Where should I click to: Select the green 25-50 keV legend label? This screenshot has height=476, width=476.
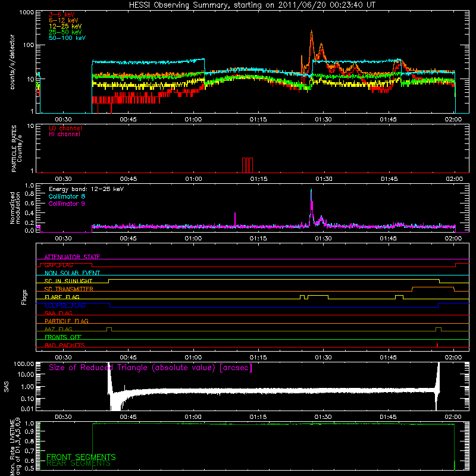pos(65,32)
